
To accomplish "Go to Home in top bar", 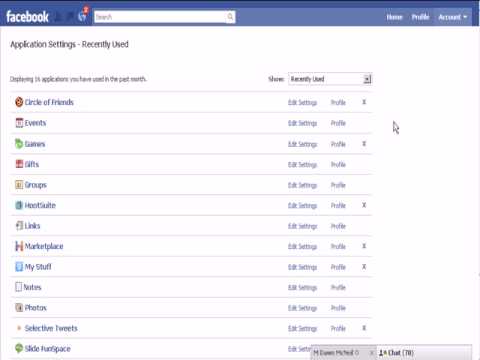I will tap(394, 17).
